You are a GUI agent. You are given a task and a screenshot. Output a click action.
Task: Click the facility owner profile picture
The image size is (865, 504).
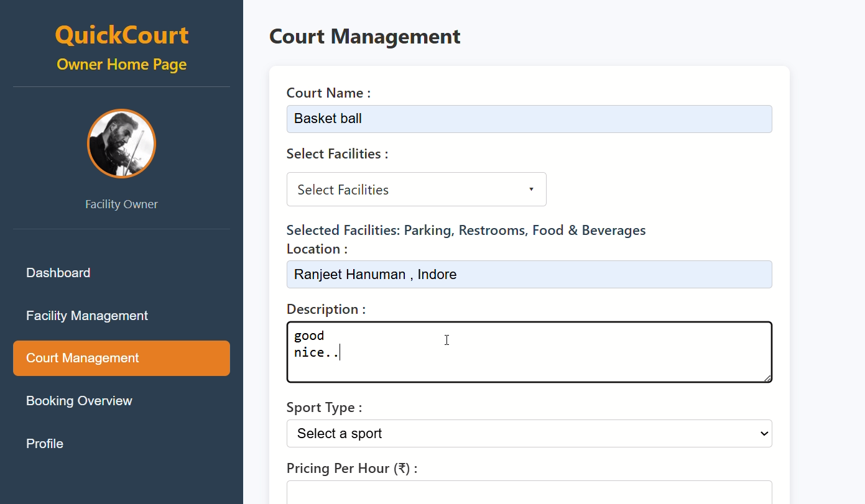(x=121, y=144)
